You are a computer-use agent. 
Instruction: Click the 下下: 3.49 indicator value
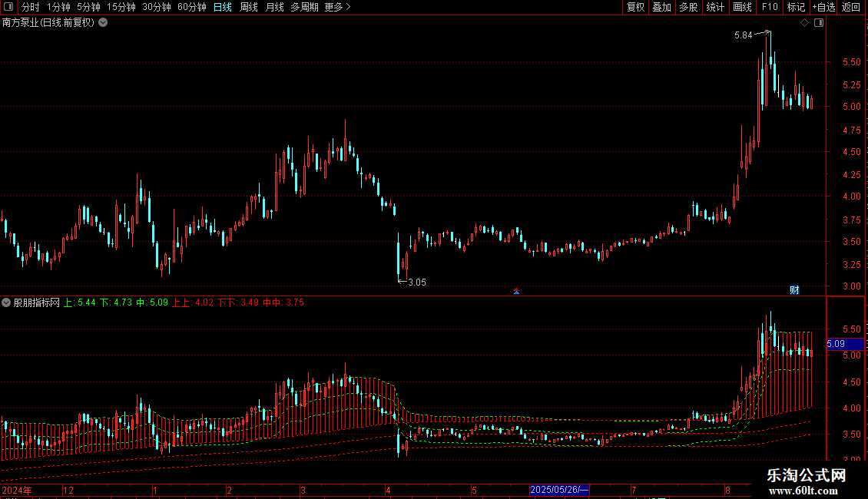pyautogui.click(x=238, y=302)
